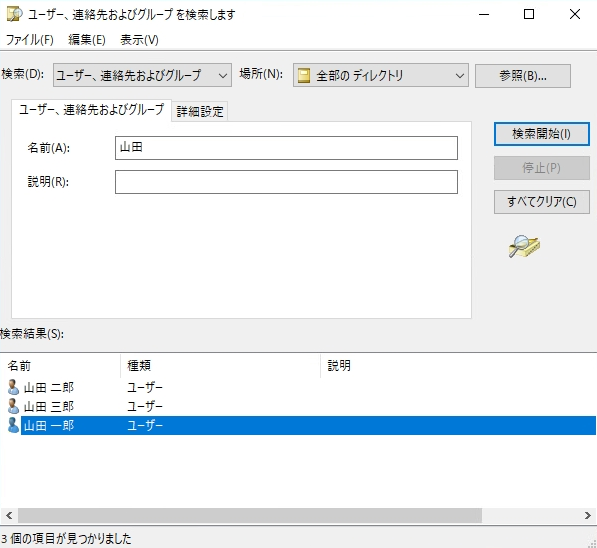
Task: Select the ユーザー、連絡先およびグループ tab
Action: pos(91,110)
